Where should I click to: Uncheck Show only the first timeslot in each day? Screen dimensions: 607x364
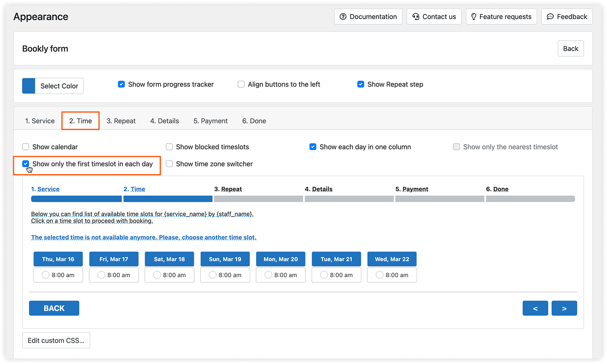tap(26, 164)
